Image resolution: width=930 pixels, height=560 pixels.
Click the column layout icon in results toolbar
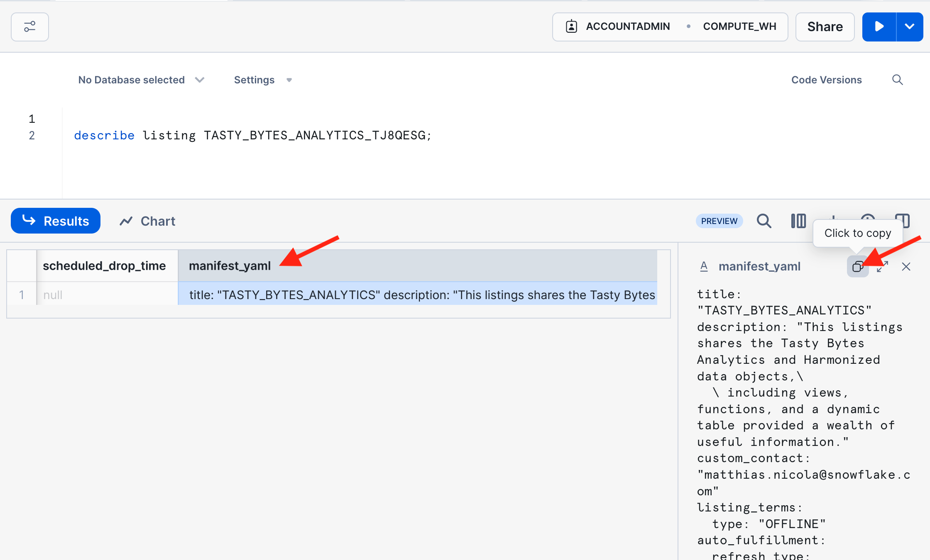pyautogui.click(x=798, y=221)
